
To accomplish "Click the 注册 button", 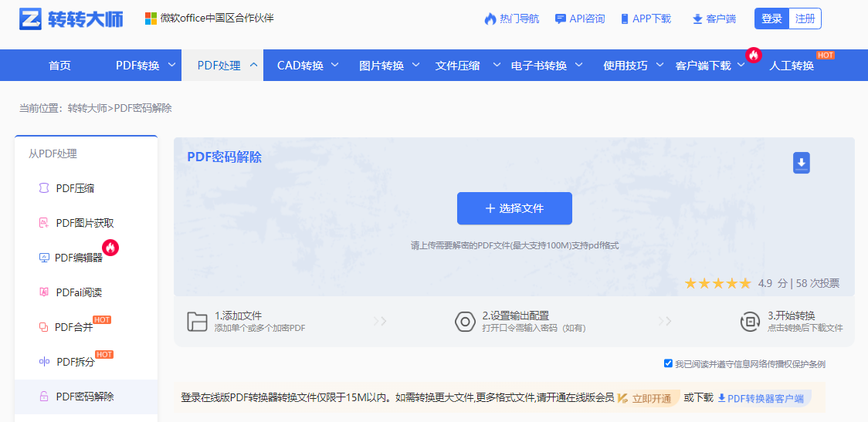I will (805, 19).
